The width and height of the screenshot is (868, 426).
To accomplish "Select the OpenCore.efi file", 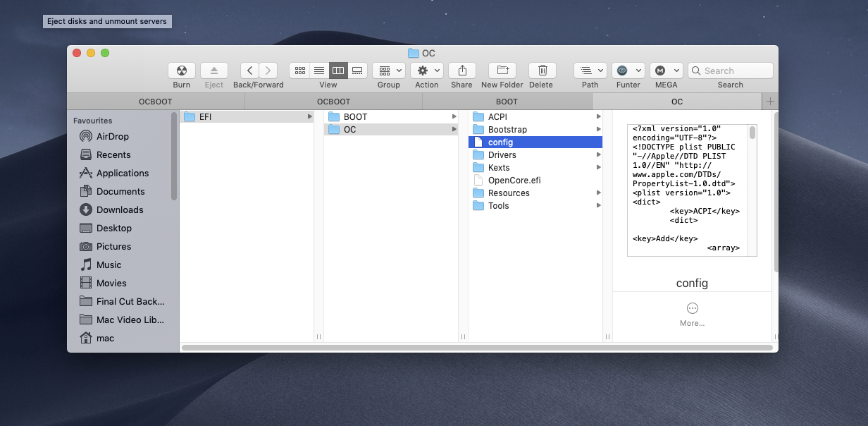I will coord(514,180).
